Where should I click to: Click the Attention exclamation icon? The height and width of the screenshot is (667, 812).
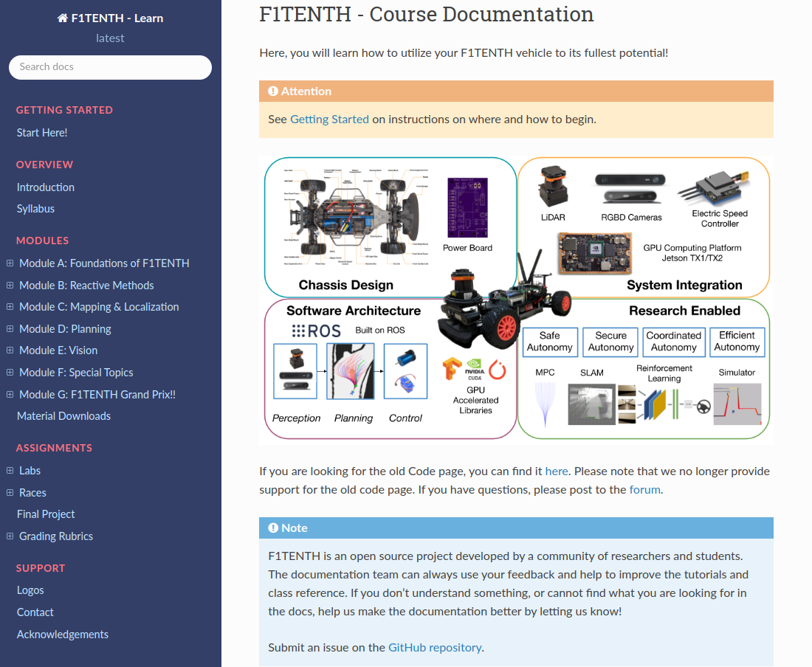coord(273,91)
